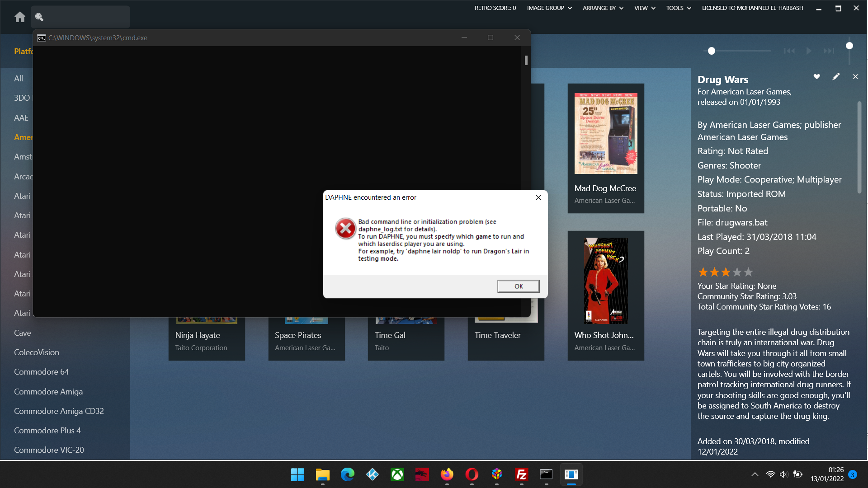Select Who Shot Johnny Rock cover
The height and width of the screenshot is (488, 868).
click(606, 281)
